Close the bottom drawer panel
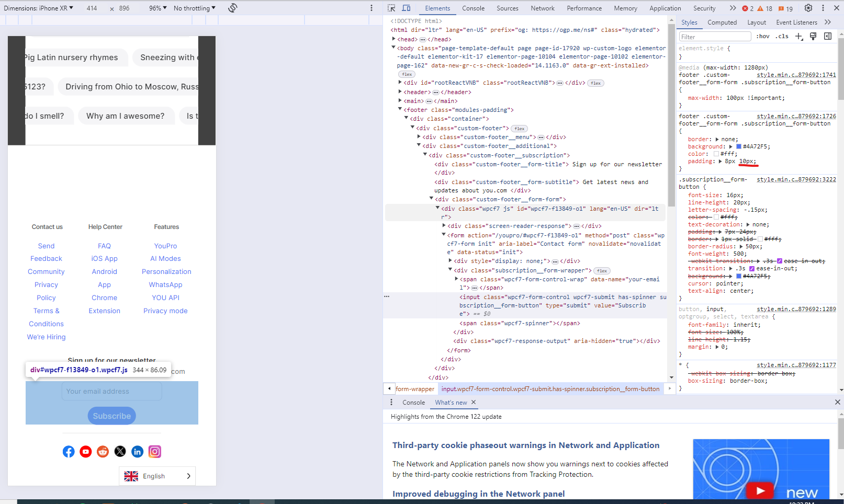Image resolution: width=844 pixels, height=504 pixels. tap(837, 402)
